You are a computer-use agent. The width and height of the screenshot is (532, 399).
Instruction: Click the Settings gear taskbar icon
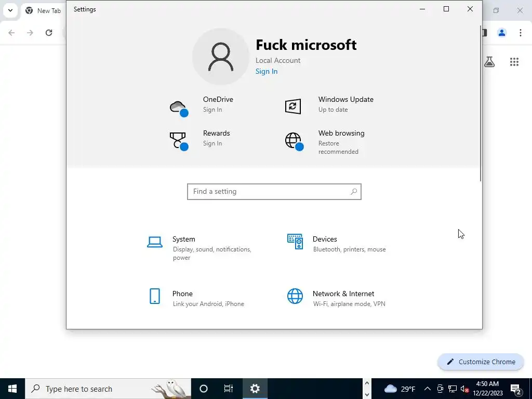click(255, 389)
